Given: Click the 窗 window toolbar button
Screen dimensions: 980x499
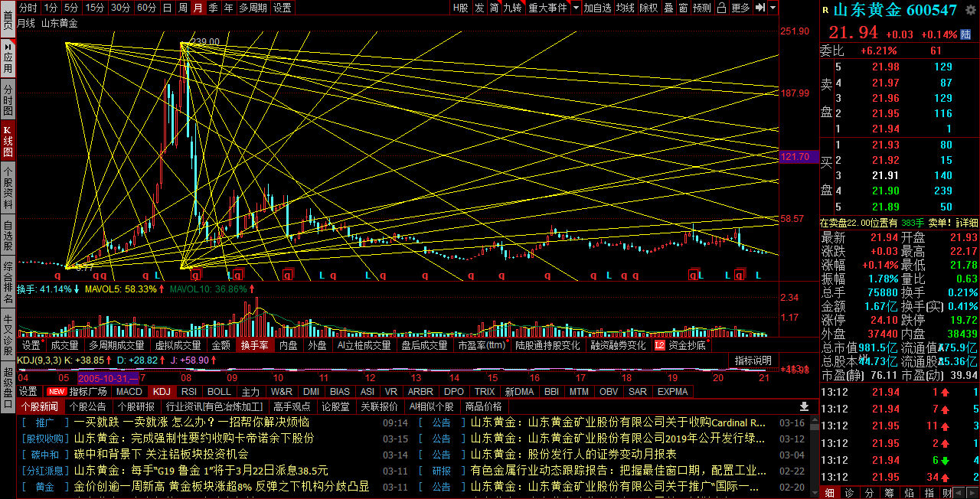Looking at the screenshot, I should pyautogui.click(x=683, y=8).
